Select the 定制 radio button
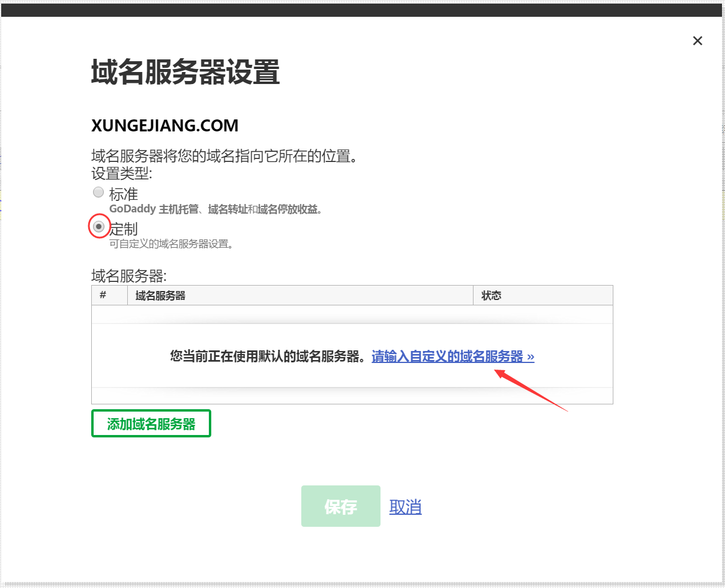725x588 pixels. coord(99,227)
